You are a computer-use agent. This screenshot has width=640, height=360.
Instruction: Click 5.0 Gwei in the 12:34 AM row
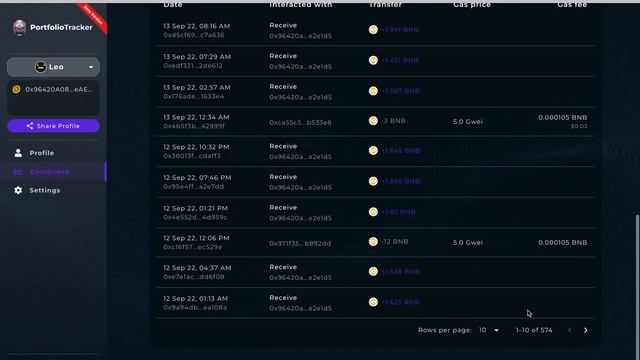(x=468, y=122)
